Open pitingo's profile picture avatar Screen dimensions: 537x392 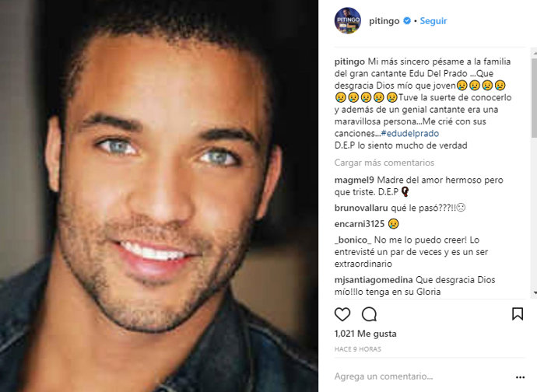[348, 21]
